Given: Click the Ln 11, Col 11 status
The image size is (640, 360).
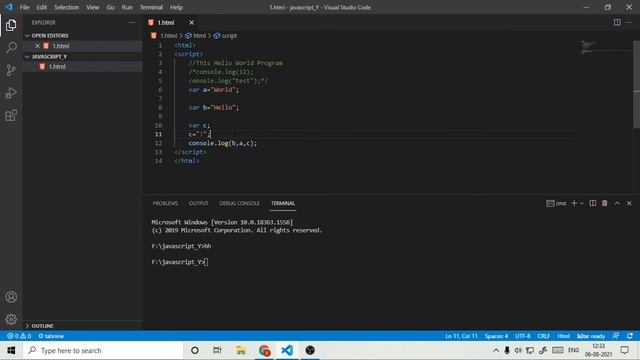Looking at the screenshot, I should [x=461, y=336].
